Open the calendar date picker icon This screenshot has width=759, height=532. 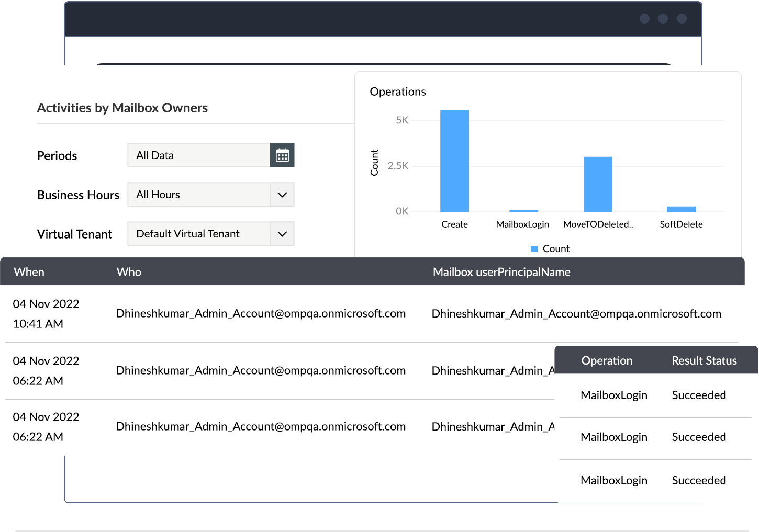click(282, 155)
